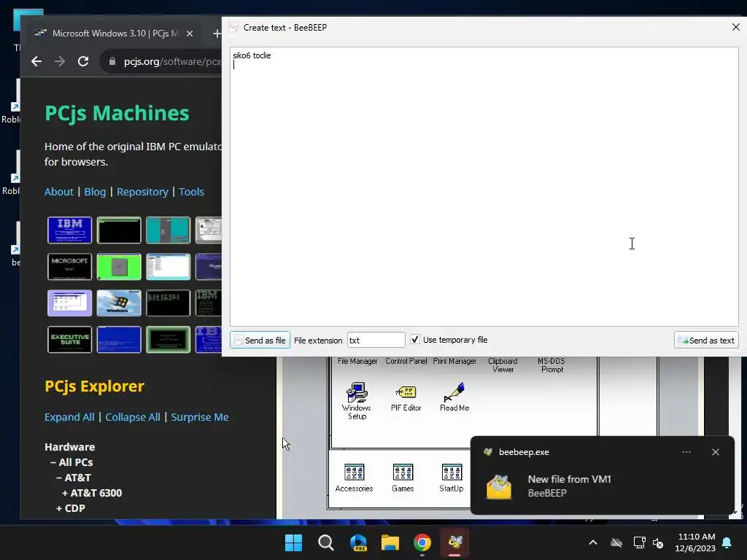Open the Tools link
The width and height of the screenshot is (747, 560).
(x=192, y=192)
